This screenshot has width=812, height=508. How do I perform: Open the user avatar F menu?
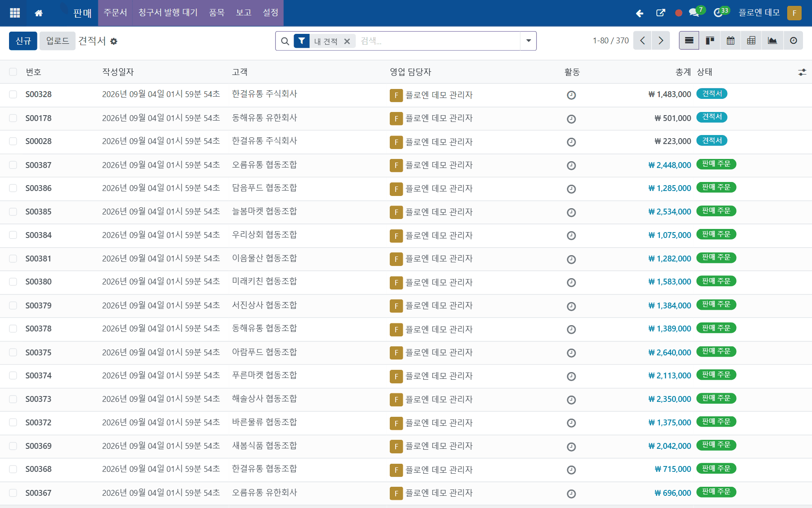(x=794, y=13)
